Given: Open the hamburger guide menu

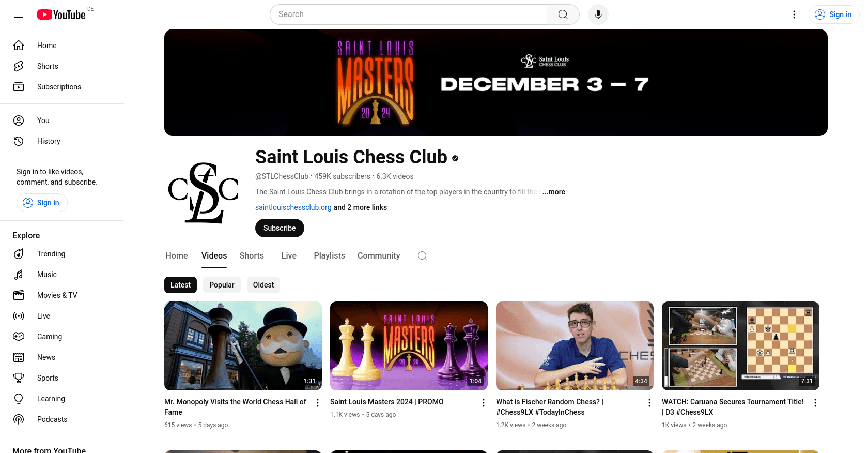Looking at the screenshot, I should point(19,14).
